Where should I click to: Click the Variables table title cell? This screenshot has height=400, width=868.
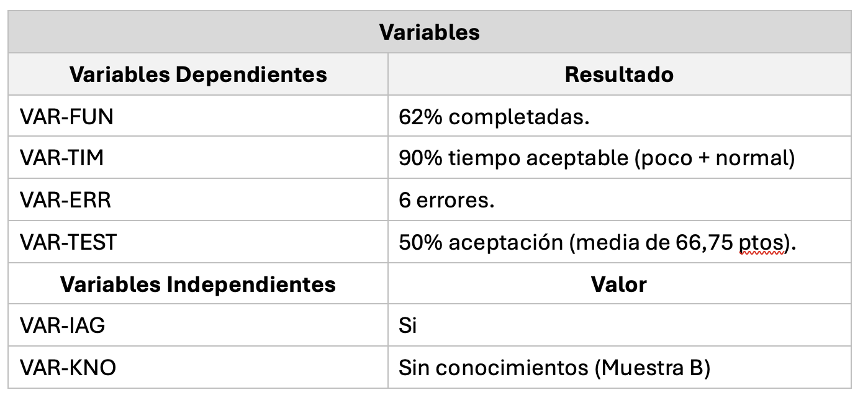pyautogui.click(x=429, y=32)
